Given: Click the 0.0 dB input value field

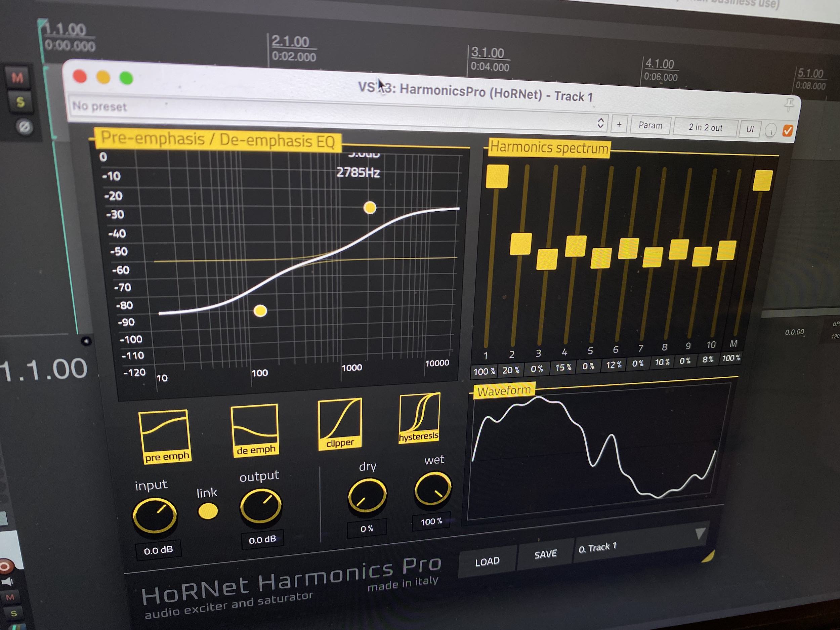Looking at the screenshot, I should [x=158, y=550].
